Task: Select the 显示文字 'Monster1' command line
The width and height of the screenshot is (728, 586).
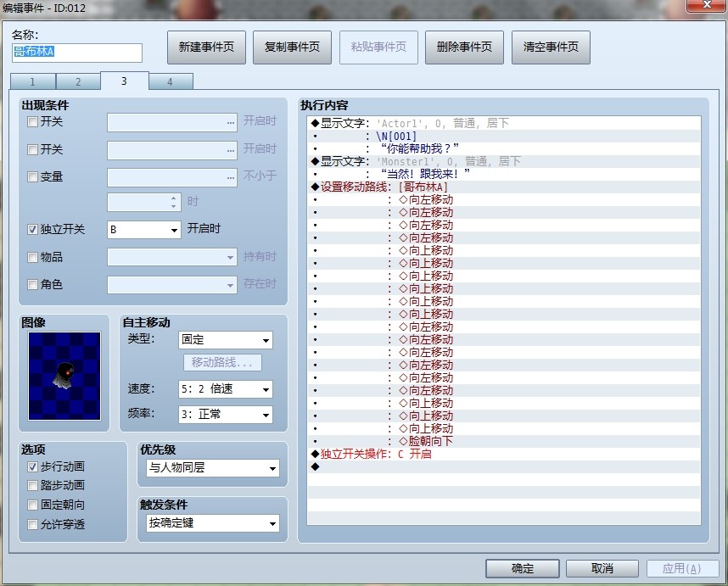Action: [x=504, y=161]
